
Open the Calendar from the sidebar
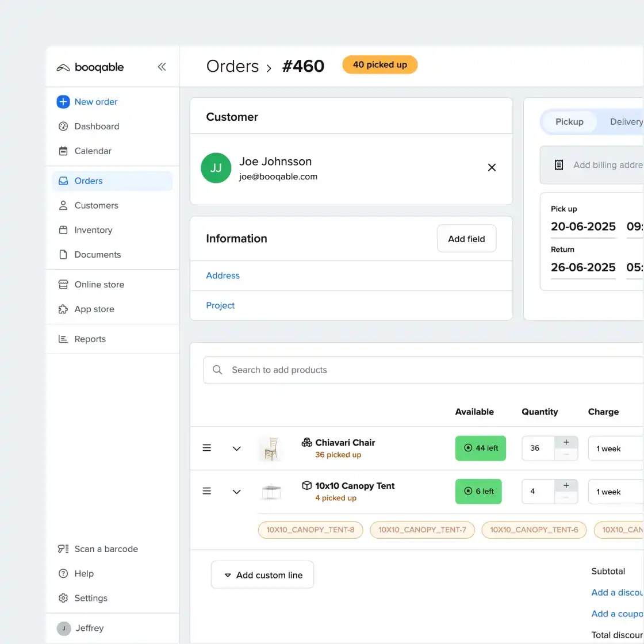point(91,151)
